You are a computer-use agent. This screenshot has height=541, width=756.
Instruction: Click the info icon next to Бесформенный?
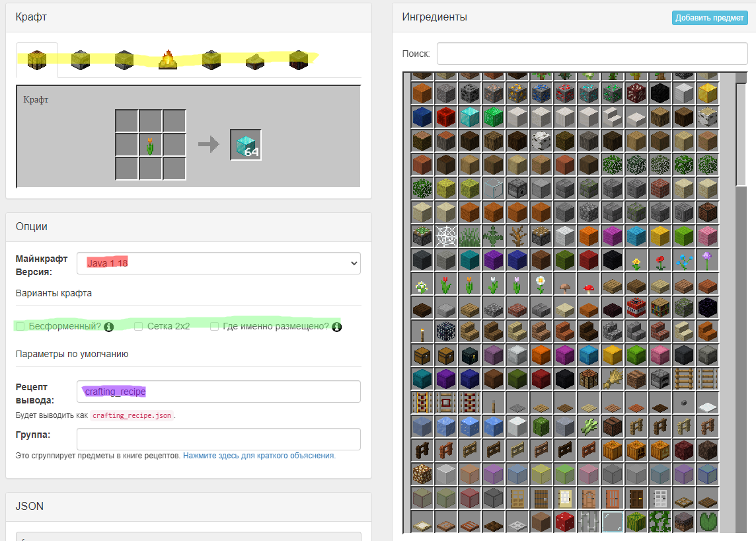pyautogui.click(x=109, y=327)
